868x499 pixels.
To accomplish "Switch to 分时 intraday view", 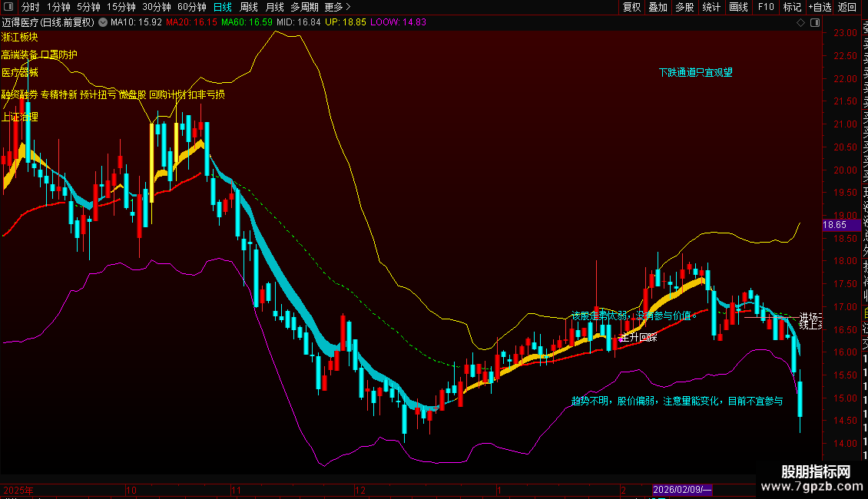I will tap(31, 7).
